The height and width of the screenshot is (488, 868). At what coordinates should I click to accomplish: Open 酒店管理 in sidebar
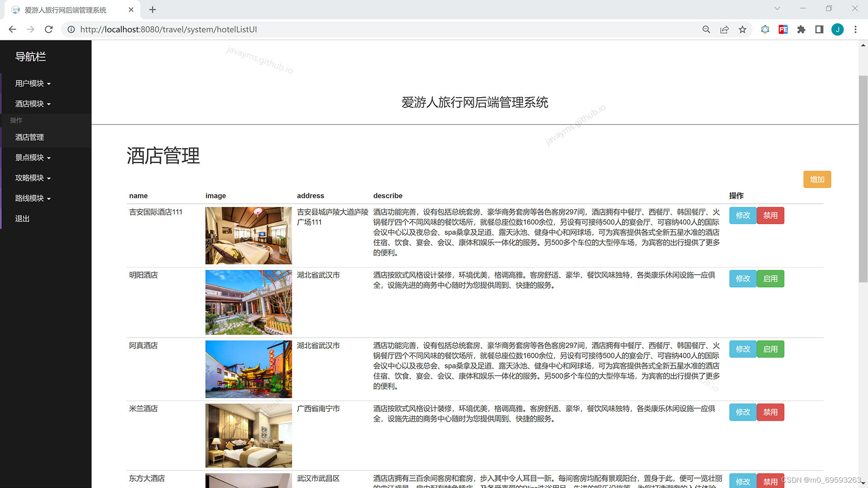29,137
